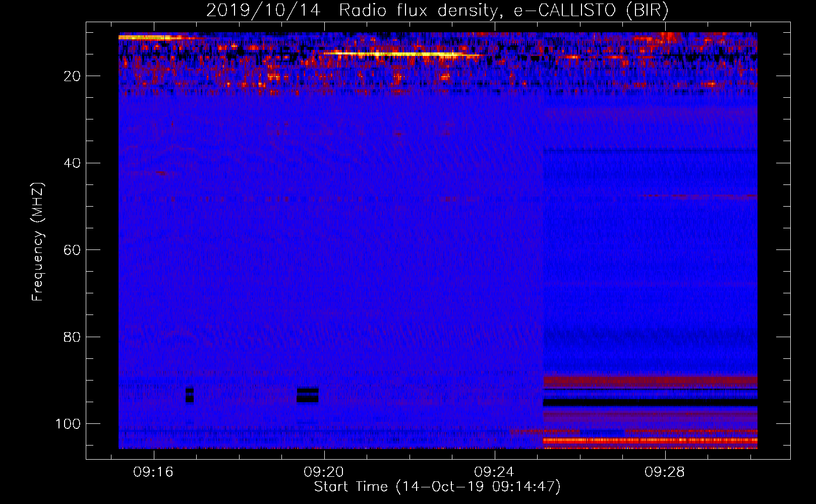
Task: Click the 80 MHz frequency label
Action: tap(73, 337)
